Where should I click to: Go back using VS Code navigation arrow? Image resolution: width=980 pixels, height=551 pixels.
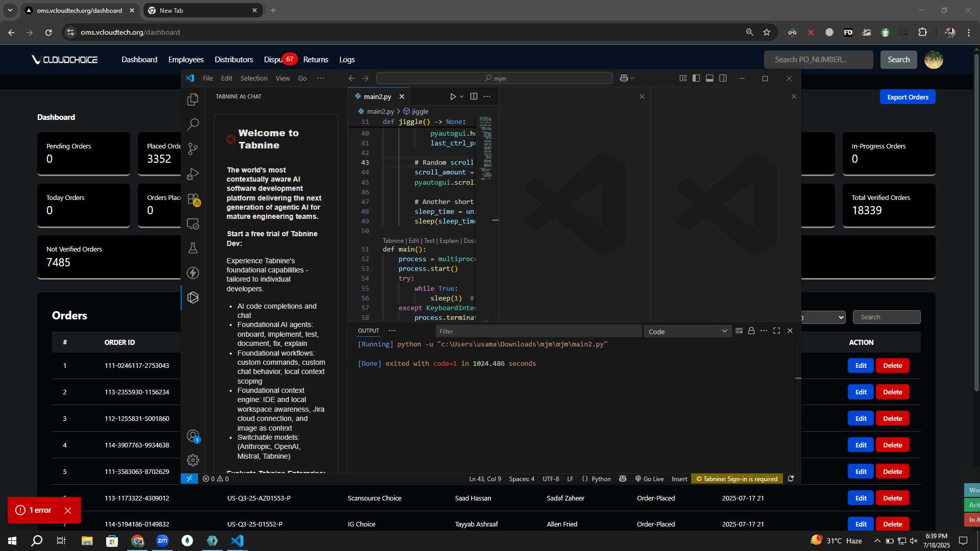pos(352,78)
